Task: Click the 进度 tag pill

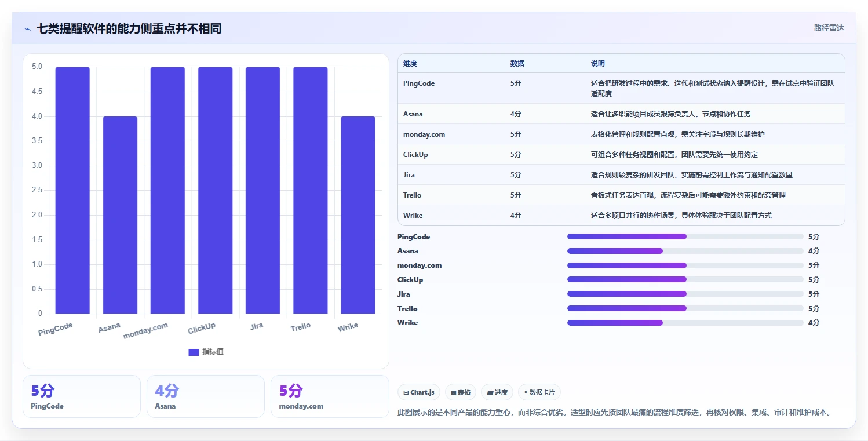Action: coord(497,392)
